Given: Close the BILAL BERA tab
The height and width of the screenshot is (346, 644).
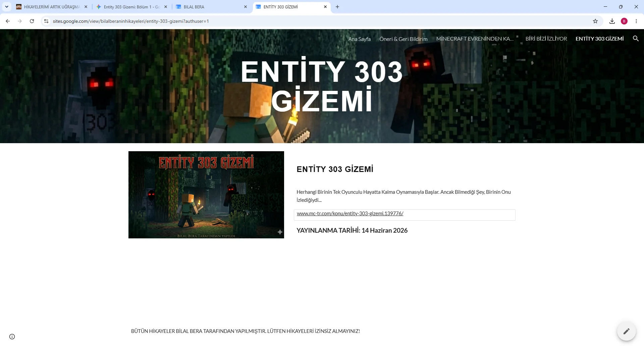Looking at the screenshot, I should 246,7.
